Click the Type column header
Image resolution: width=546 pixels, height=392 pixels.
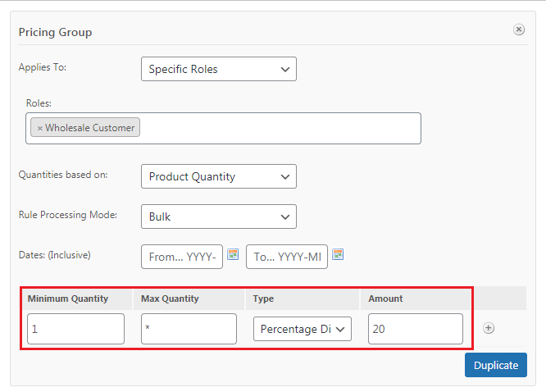pos(263,299)
